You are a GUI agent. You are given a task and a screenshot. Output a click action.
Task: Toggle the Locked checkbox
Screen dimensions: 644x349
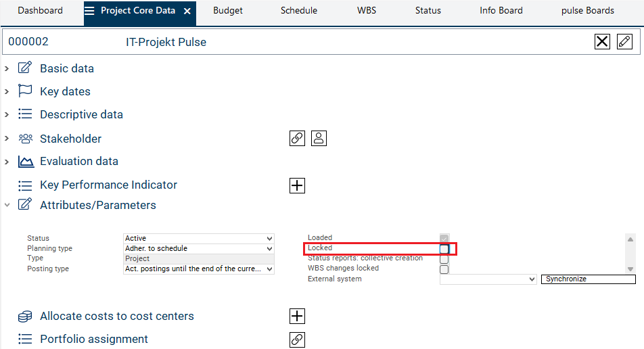click(444, 249)
